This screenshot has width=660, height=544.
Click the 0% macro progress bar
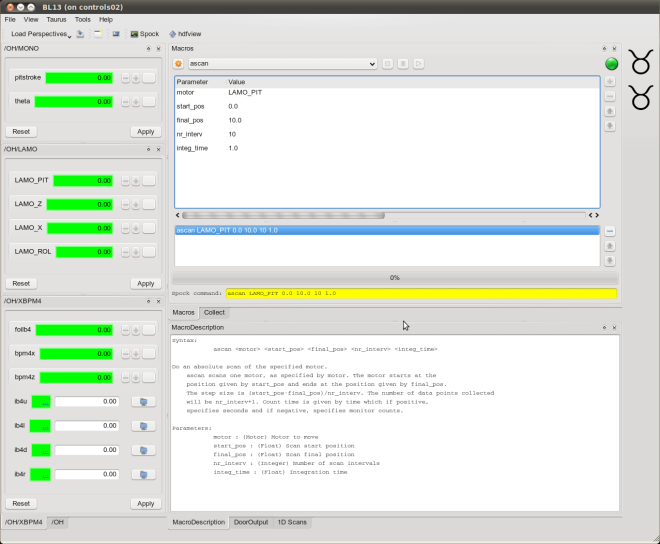coord(395,278)
